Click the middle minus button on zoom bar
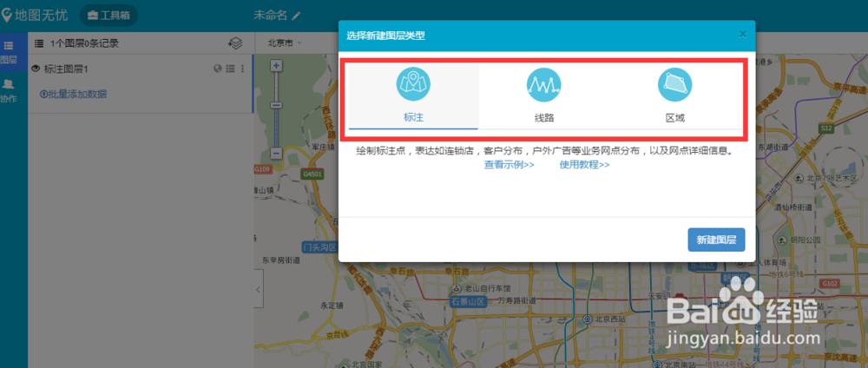 point(277,105)
